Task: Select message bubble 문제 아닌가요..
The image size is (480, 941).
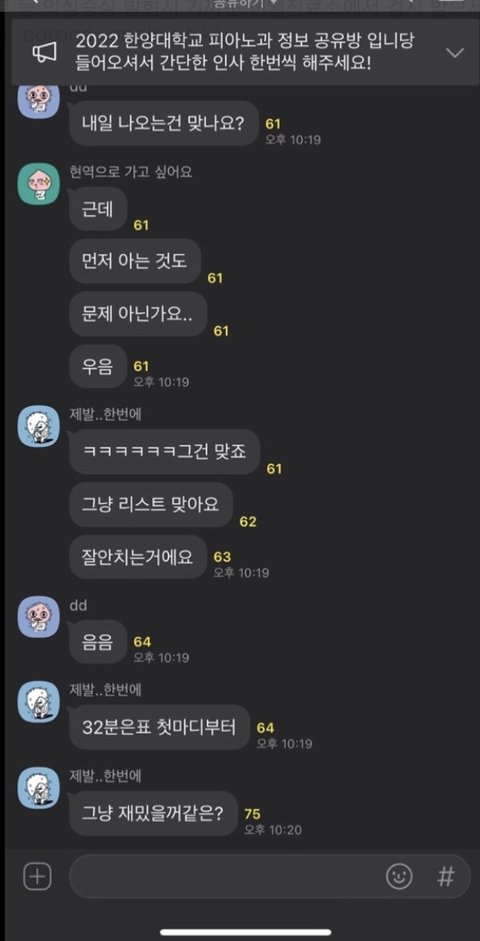Action: 138,314
